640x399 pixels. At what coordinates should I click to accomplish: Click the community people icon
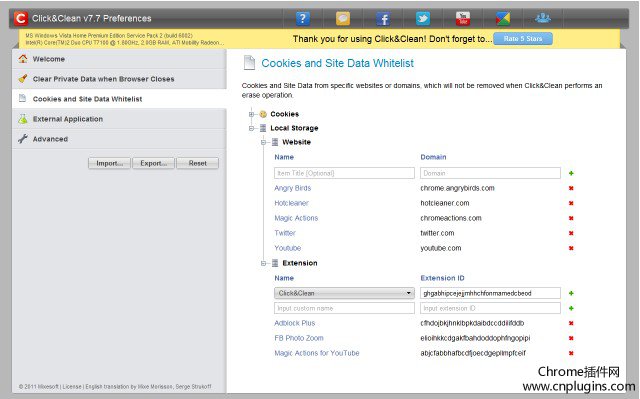point(543,18)
